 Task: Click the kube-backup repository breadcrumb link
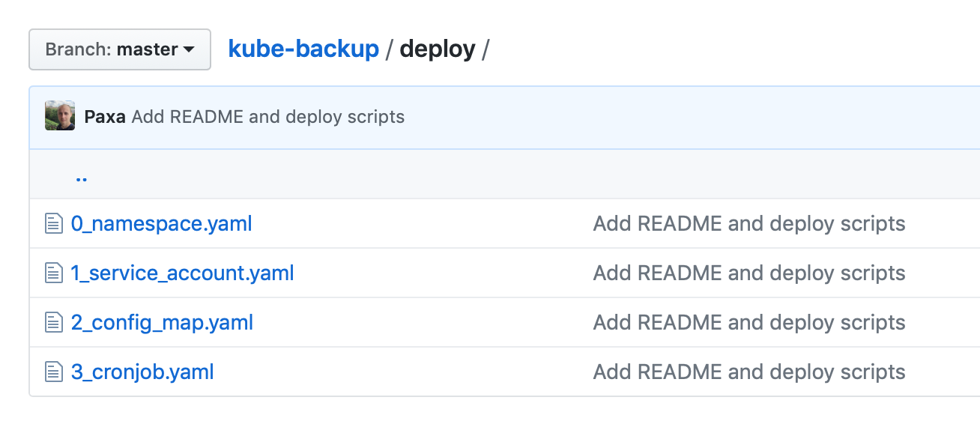[303, 49]
